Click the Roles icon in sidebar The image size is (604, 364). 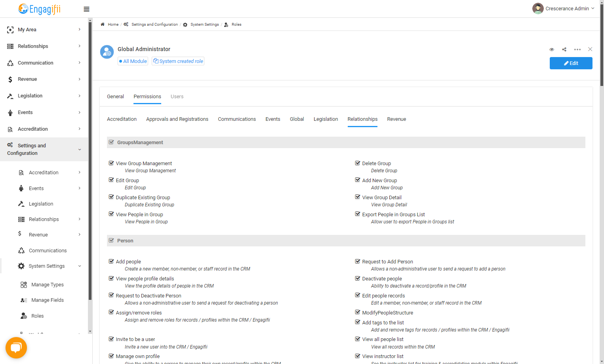[24, 316]
